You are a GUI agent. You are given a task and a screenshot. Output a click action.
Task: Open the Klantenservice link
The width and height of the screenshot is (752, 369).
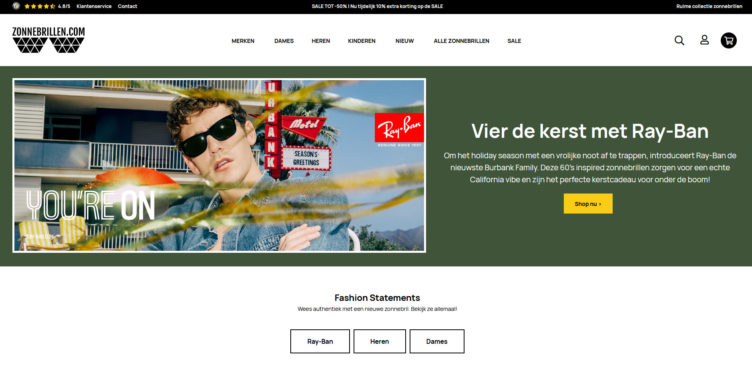(94, 6)
